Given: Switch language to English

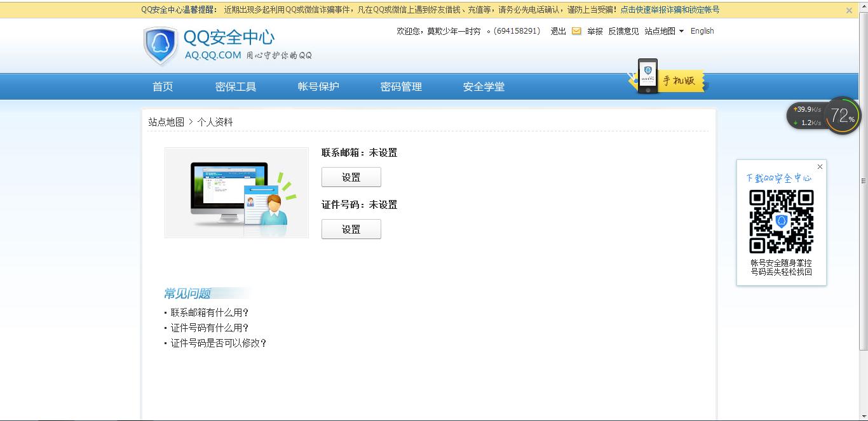Looking at the screenshot, I should (702, 31).
